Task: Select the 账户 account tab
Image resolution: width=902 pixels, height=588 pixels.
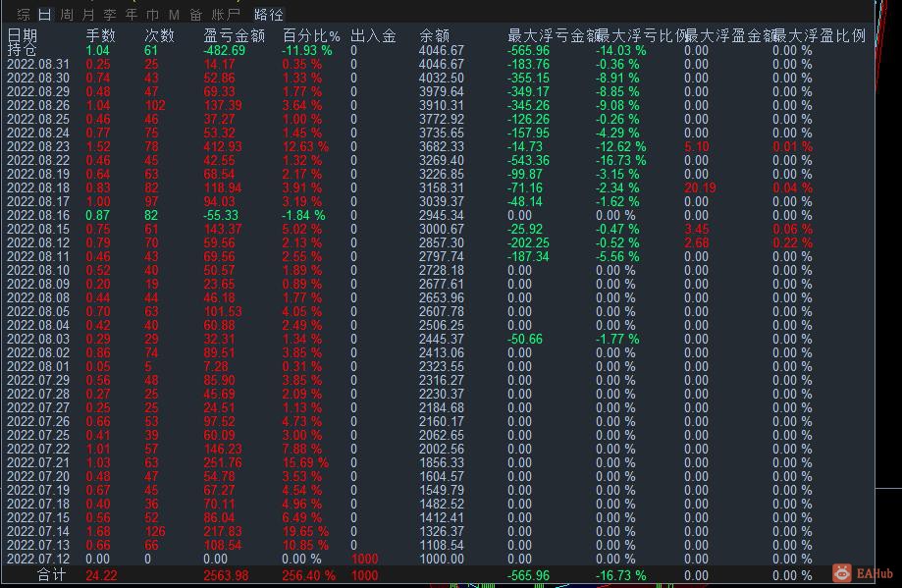Action: pyautogui.click(x=226, y=15)
